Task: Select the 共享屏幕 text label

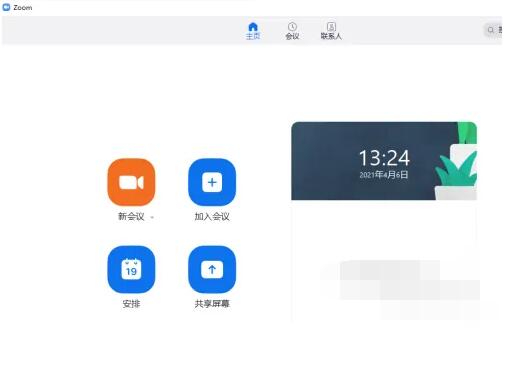Action: click(x=212, y=304)
